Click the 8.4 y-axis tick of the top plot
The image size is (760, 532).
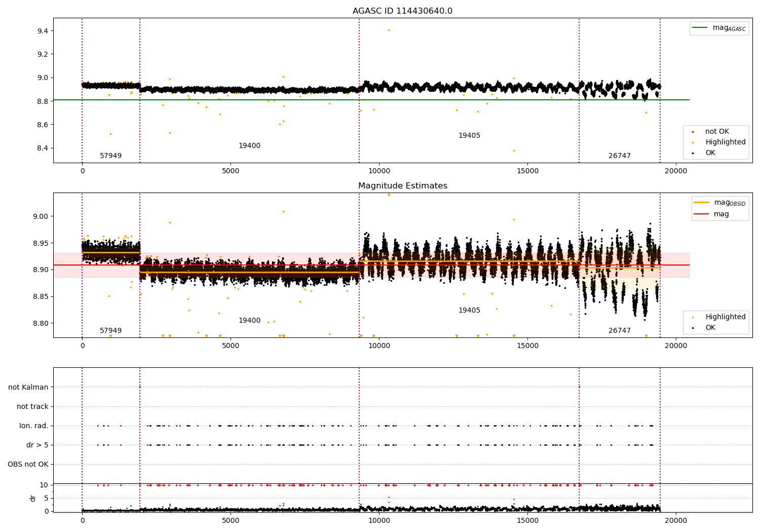tap(43, 148)
